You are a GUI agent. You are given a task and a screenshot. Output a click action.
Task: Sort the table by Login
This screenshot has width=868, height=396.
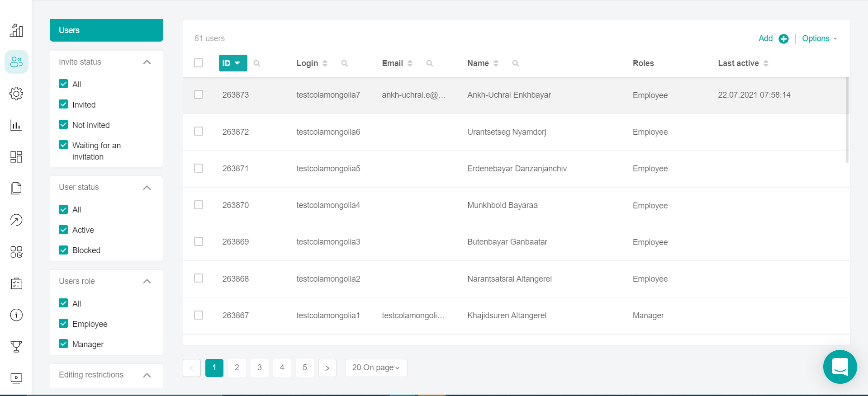(325, 63)
